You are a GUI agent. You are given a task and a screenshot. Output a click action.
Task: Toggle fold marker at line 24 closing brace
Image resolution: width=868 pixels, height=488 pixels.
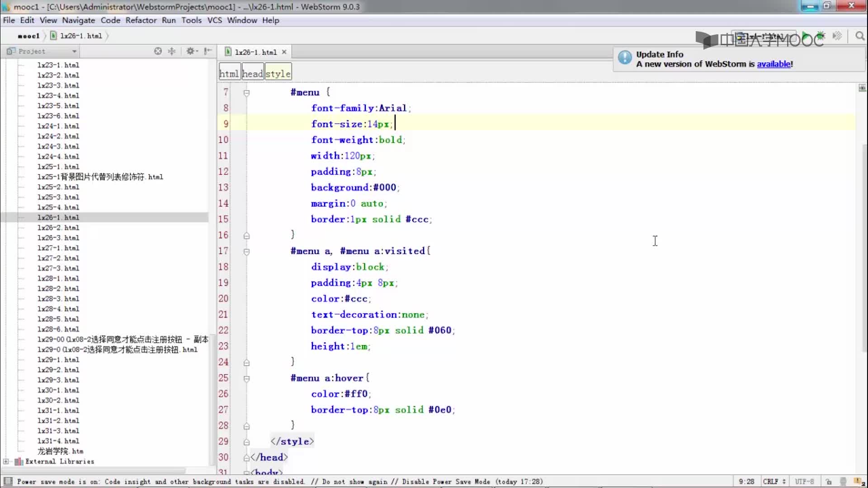(246, 362)
